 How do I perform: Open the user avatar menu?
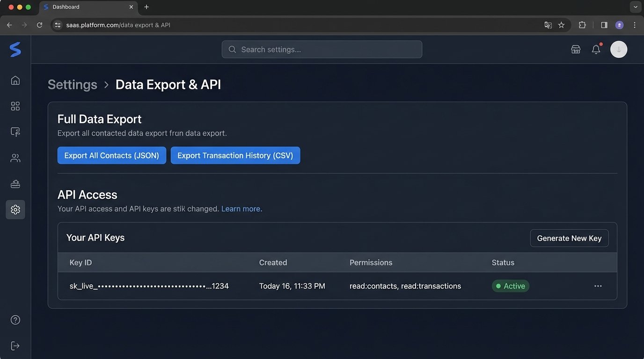[619, 49]
